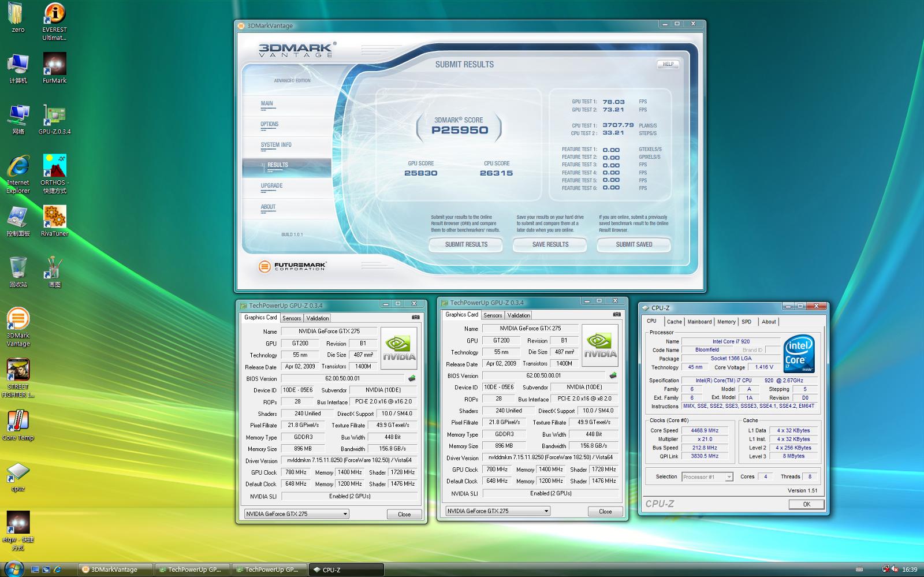The image size is (924, 577).
Task: Click the P25950 3DMark score value
Action: [x=460, y=130]
